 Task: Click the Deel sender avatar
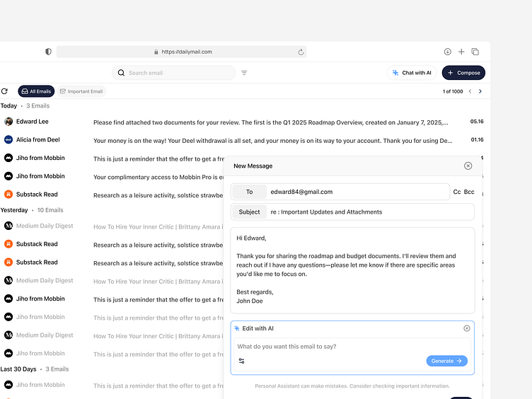8,139
